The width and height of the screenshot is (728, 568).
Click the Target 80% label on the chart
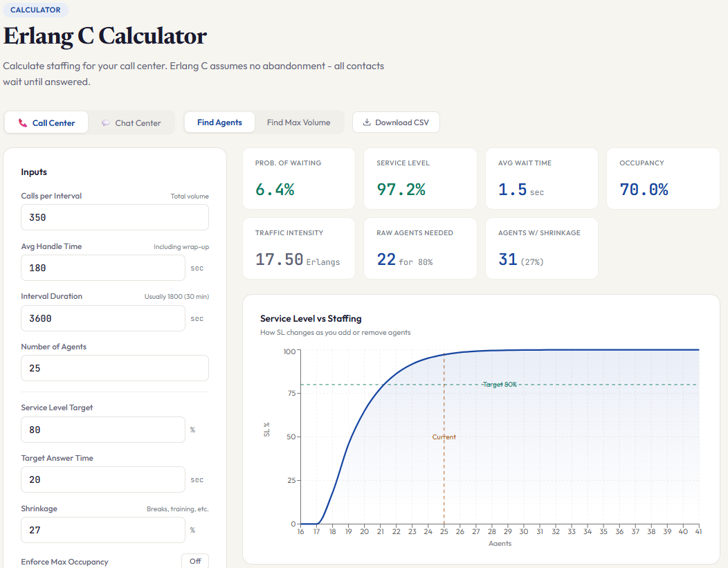pos(500,384)
